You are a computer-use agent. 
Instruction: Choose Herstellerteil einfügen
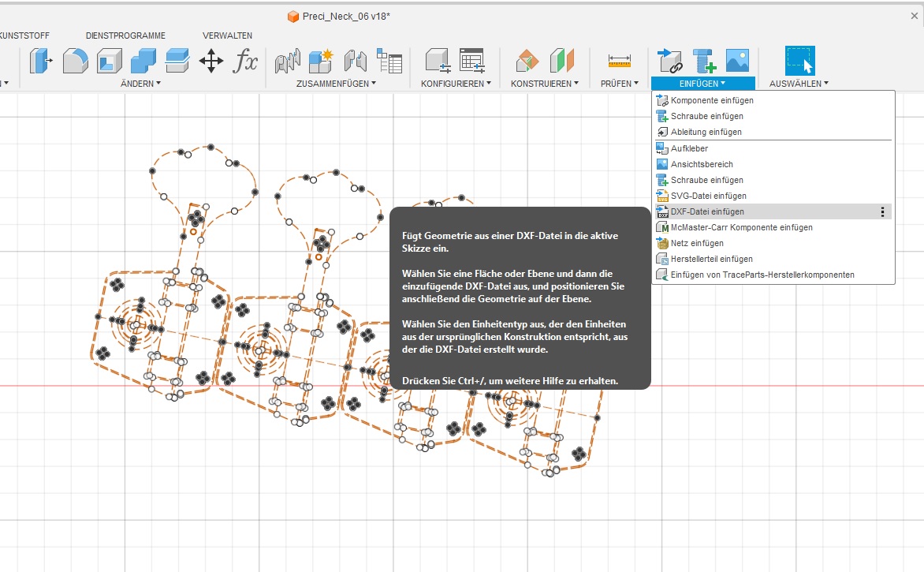(773, 259)
